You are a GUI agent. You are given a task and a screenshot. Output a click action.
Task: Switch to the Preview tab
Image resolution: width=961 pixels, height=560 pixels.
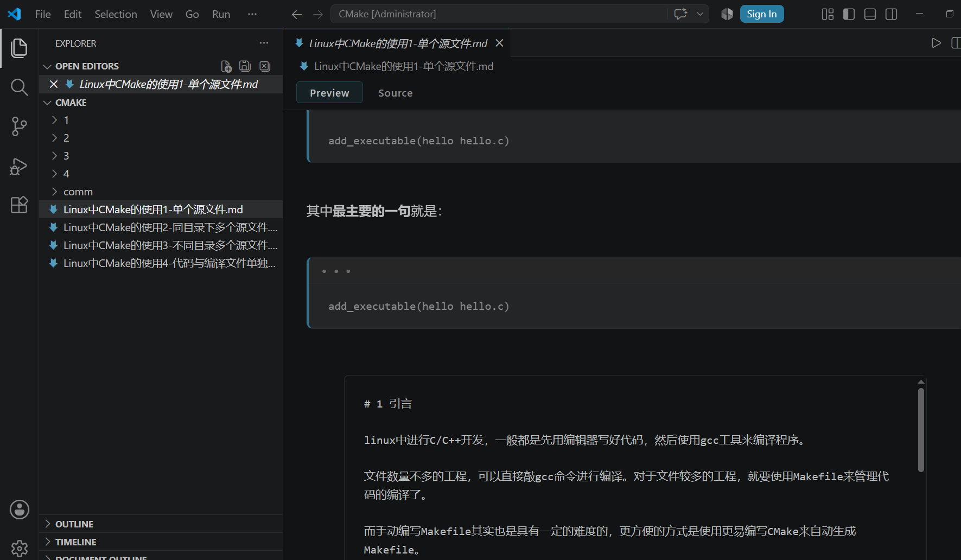click(x=329, y=93)
